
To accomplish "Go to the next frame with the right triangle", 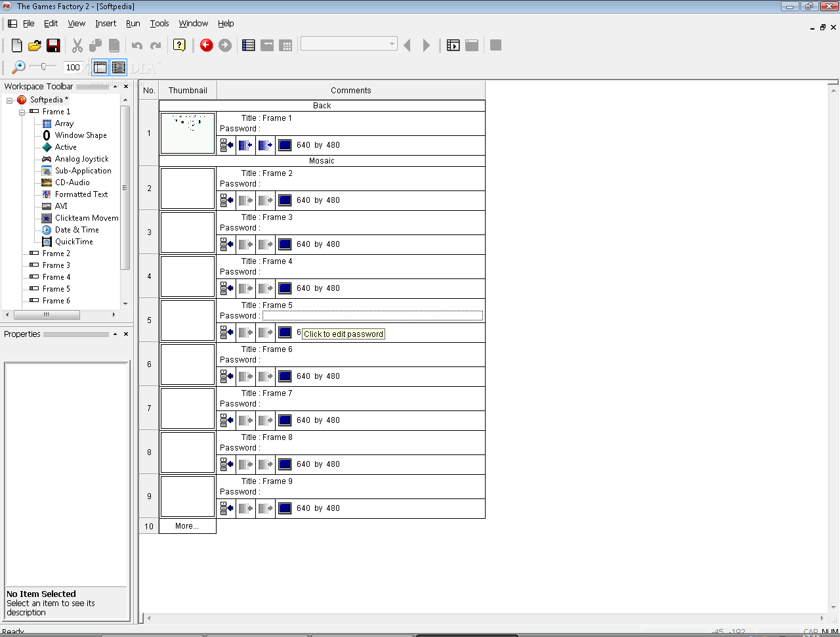I will 426,45.
